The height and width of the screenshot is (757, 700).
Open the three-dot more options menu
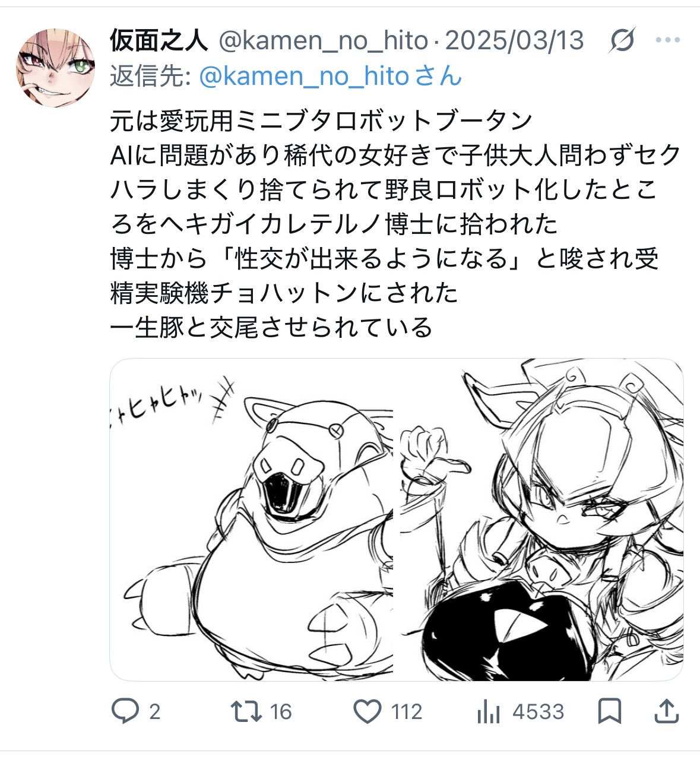667,40
